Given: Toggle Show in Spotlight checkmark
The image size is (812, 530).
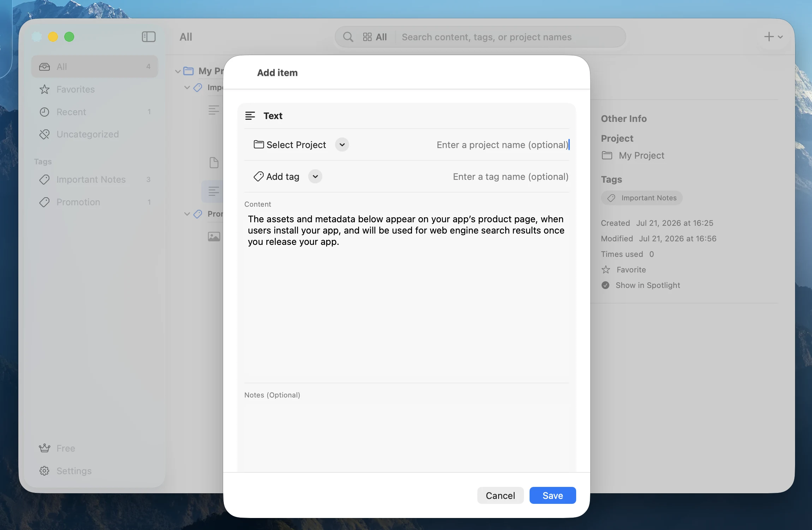Looking at the screenshot, I should pyautogui.click(x=605, y=285).
